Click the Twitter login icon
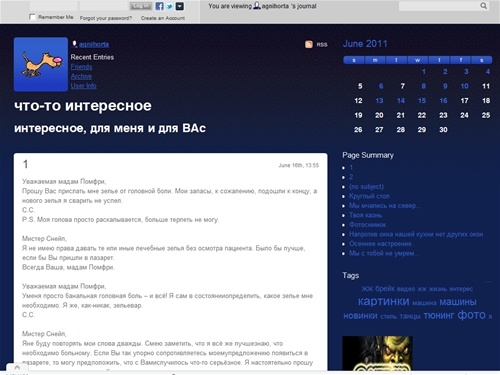The image size is (500, 375). [170, 6]
